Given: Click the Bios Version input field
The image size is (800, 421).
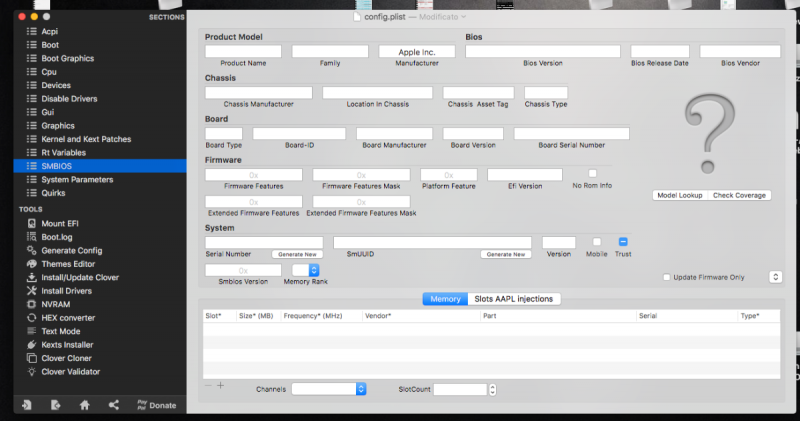Looking at the screenshot, I should (542, 52).
